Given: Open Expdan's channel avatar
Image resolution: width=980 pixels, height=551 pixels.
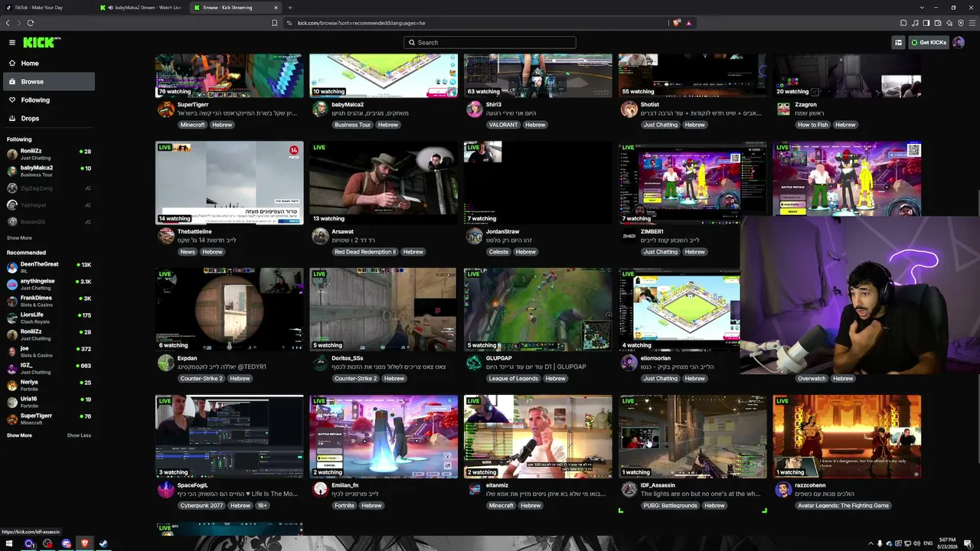Looking at the screenshot, I should point(165,363).
